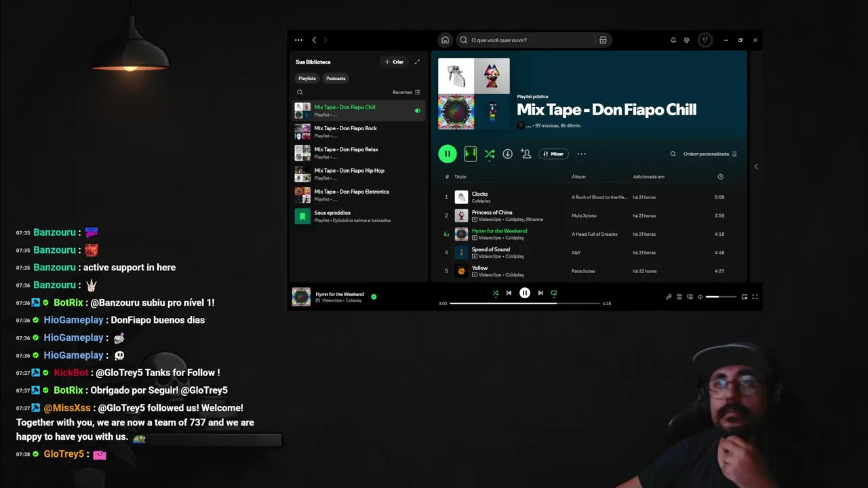Open Mix Tape - Don Fiapo Relax playlist
Image resolution: width=868 pixels, height=488 pixels.
359,152
